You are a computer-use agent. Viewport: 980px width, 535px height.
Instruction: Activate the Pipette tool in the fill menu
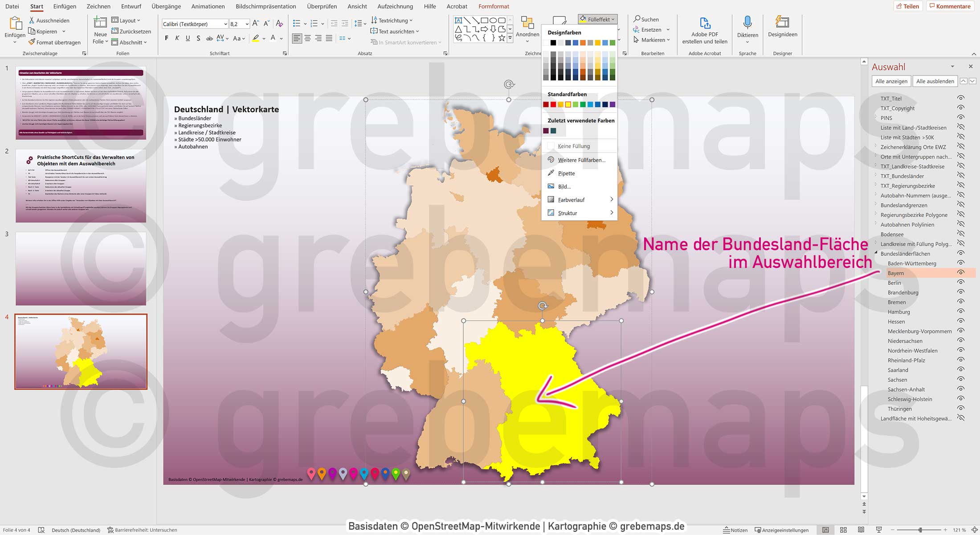coord(566,173)
